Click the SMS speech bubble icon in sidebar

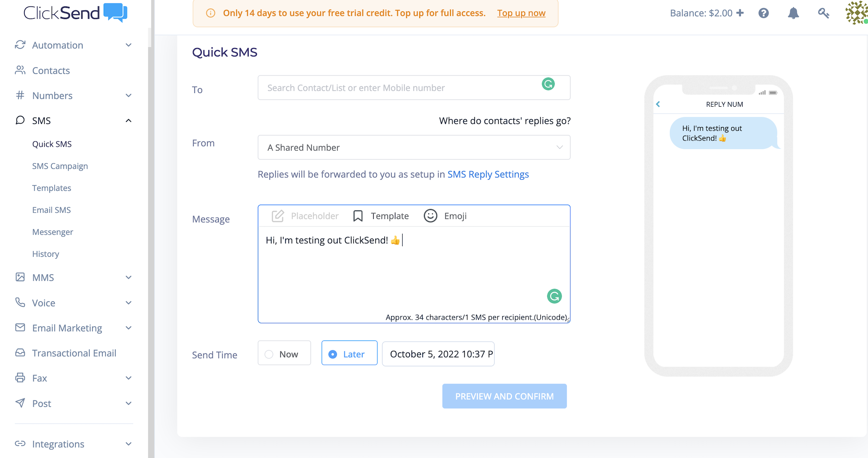click(20, 120)
